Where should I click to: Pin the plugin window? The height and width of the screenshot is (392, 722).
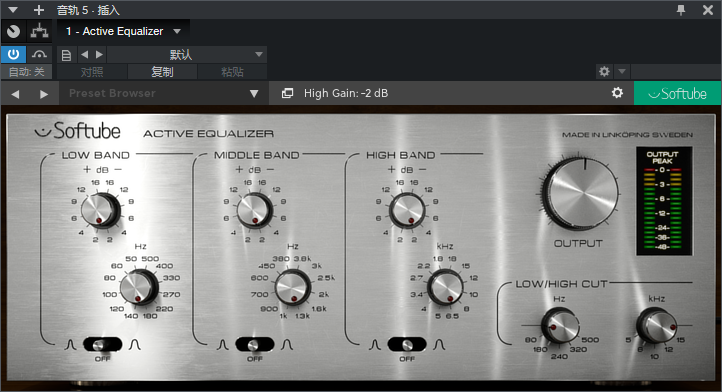click(x=681, y=10)
